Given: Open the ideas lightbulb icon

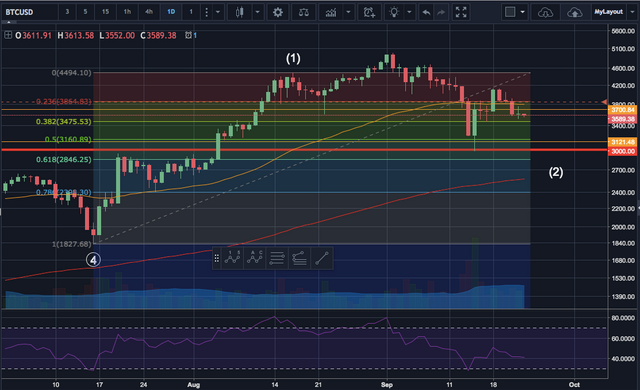Looking at the screenshot, I should [394, 12].
